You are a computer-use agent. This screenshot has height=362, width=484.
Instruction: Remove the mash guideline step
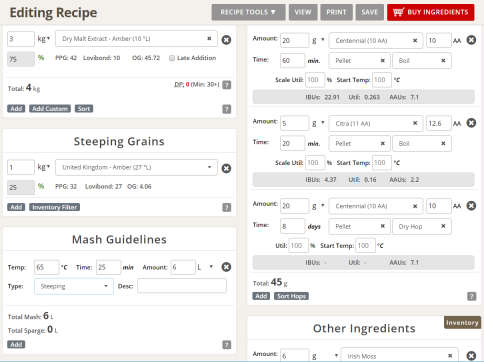tap(226, 267)
